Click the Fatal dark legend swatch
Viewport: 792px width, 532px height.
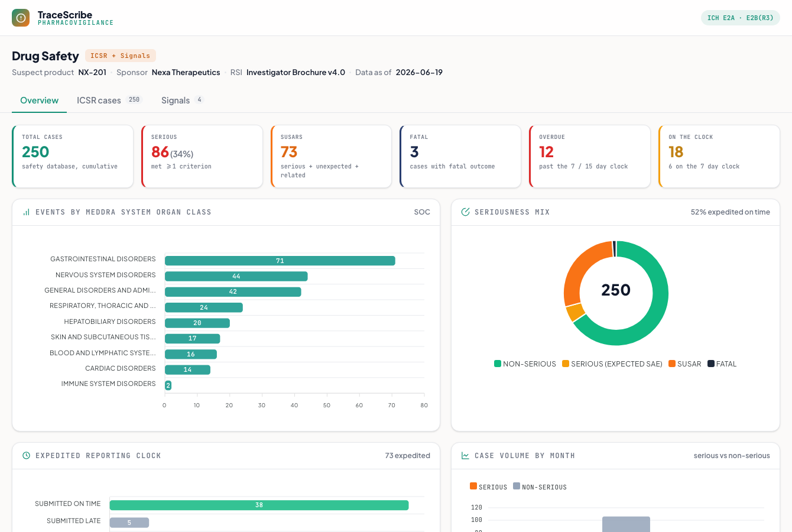711,364
